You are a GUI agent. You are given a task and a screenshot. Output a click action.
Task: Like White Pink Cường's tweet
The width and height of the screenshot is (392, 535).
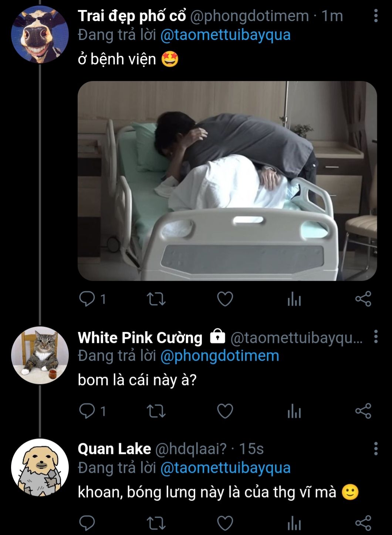[225, 411]
